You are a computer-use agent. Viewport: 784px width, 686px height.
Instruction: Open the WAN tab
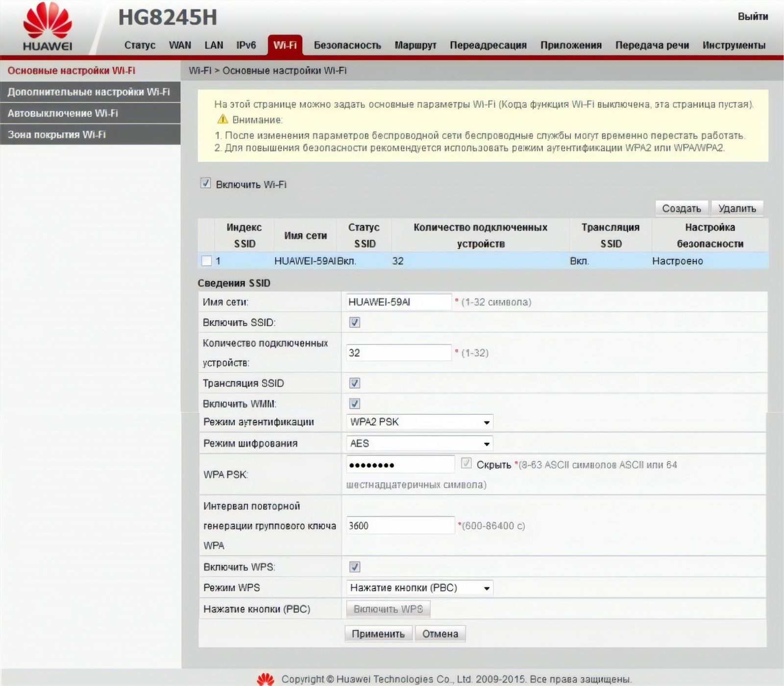pos(180,45)
